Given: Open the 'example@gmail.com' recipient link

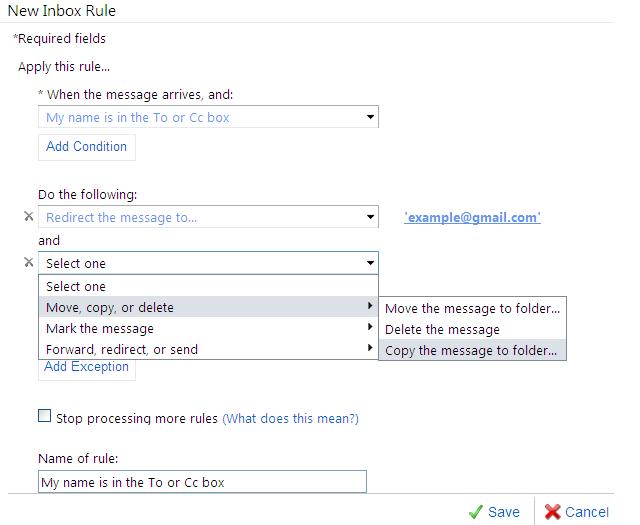Looking at the screenshot, I should pos(472,217).
